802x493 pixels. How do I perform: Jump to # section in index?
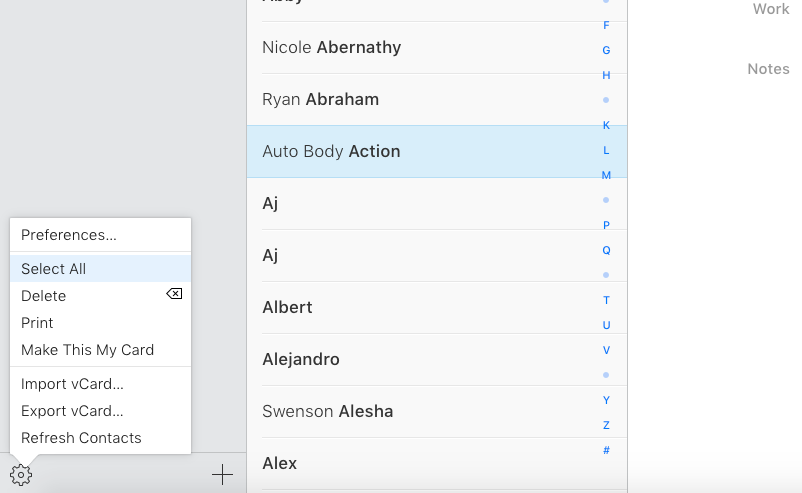point(606,450)
